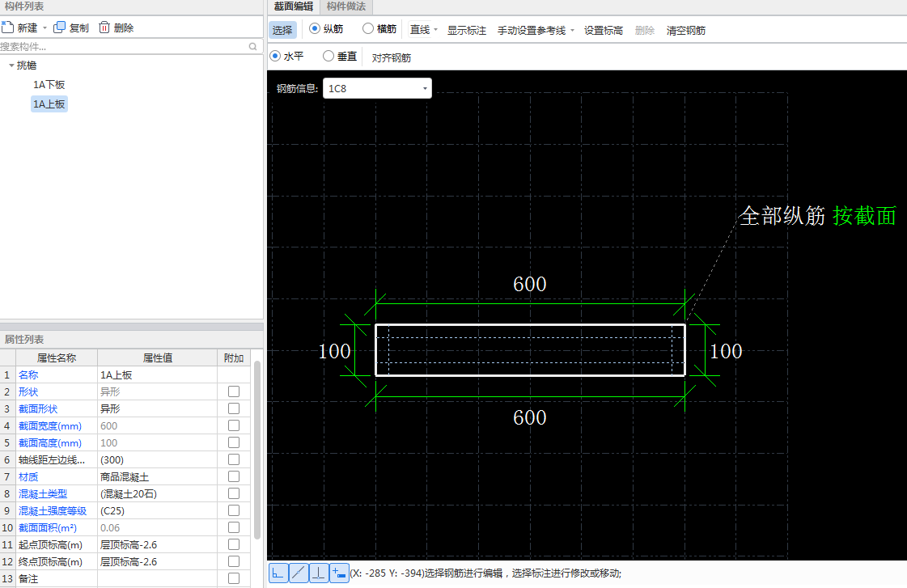Click the 删除 trash icon in the component list
The image size is (907, 588).
tap(104, 27)
